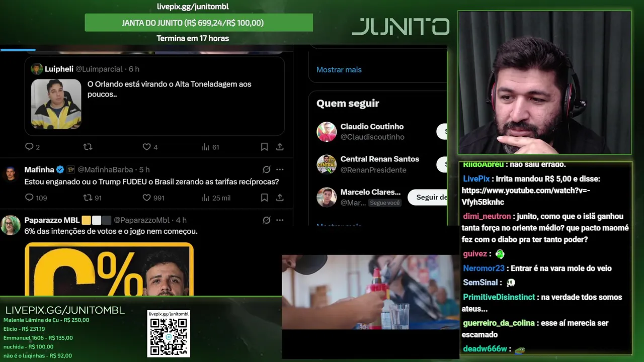
Task: Click the small video overlay with bottle
Action: tap(371, 292)
